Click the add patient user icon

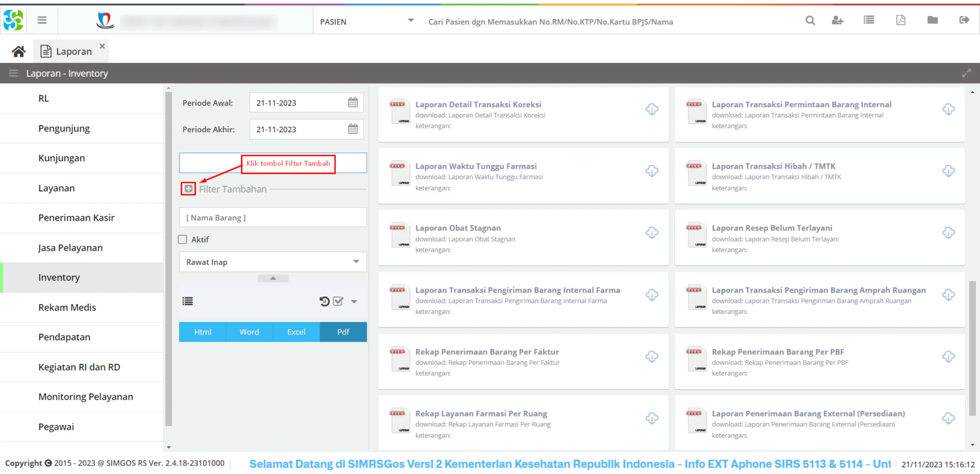tap(837, 20)
